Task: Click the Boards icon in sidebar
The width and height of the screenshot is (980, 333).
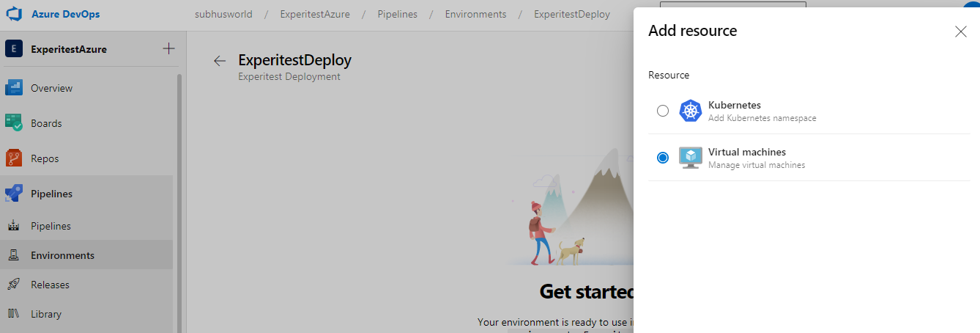Action: (14, 123)
